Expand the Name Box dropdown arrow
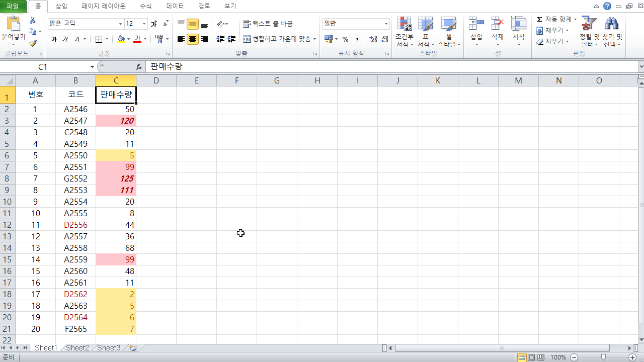The width and height of the screenshot is (644, 362). click(x=92, y=67)
